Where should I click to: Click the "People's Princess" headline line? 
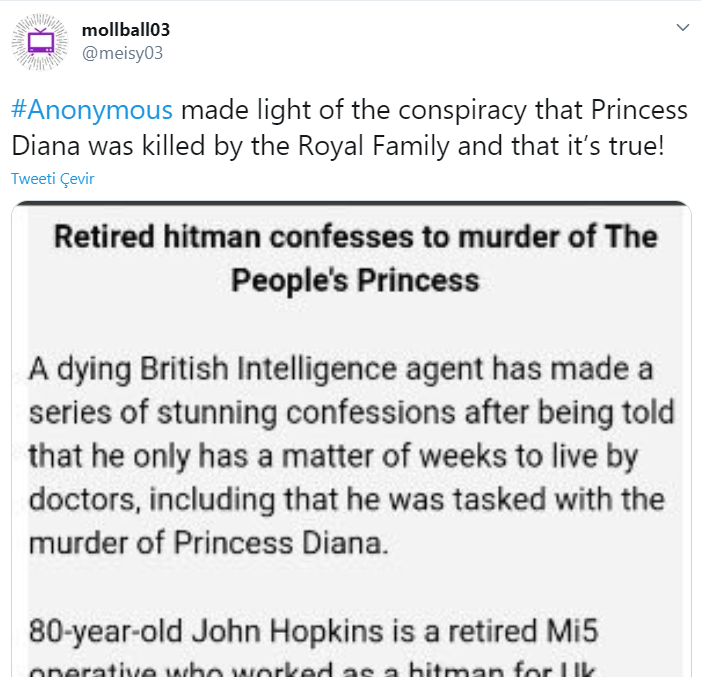[355, 279]
